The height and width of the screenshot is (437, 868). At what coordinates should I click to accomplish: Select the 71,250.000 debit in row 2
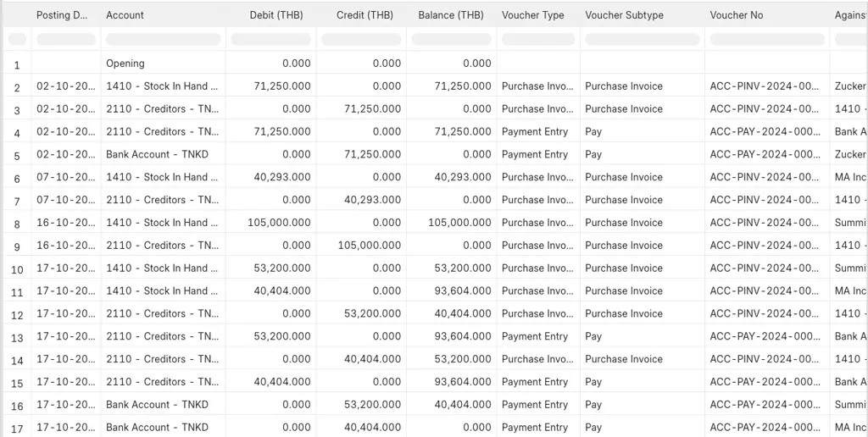coord(282,86)
